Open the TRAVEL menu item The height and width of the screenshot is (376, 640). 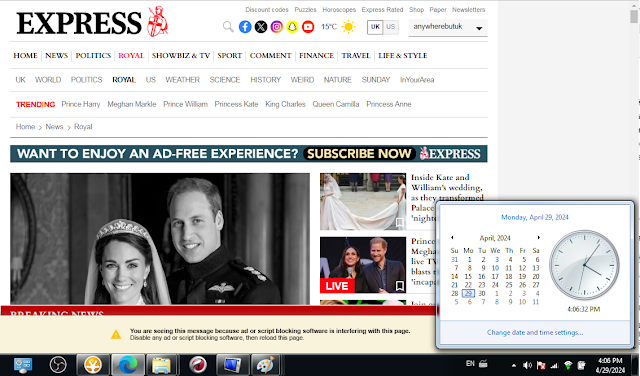click(x=356, y=56)
